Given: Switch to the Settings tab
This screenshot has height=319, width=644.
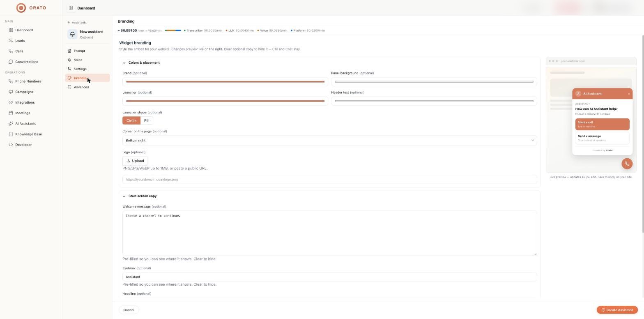Looking at the screenshot, I should click(87, 69).
